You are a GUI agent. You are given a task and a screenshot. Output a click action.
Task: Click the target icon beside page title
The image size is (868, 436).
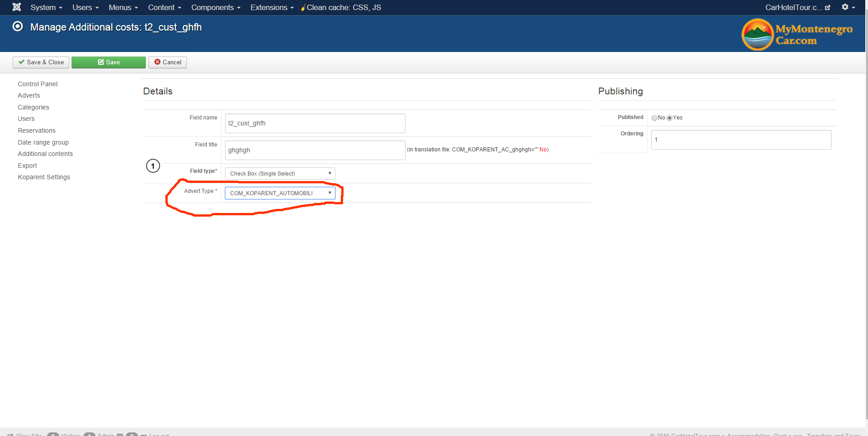coord(18,26)
